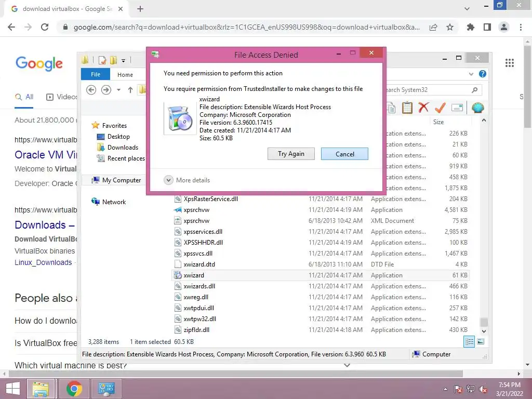Open Explorer Help question mark icon
The width and height of the screenshot is (532, 399).
[x=482, y=74]
